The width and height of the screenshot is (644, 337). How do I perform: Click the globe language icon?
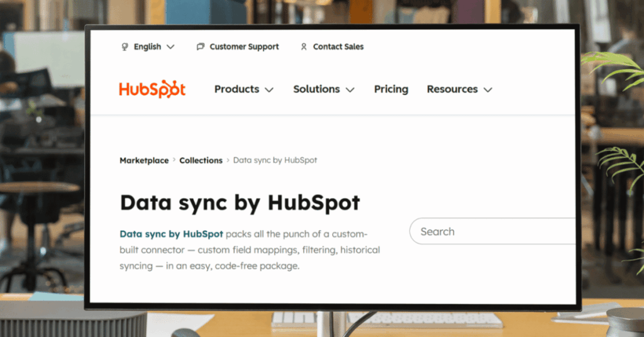pyautogui.click(x=125, y=47)
